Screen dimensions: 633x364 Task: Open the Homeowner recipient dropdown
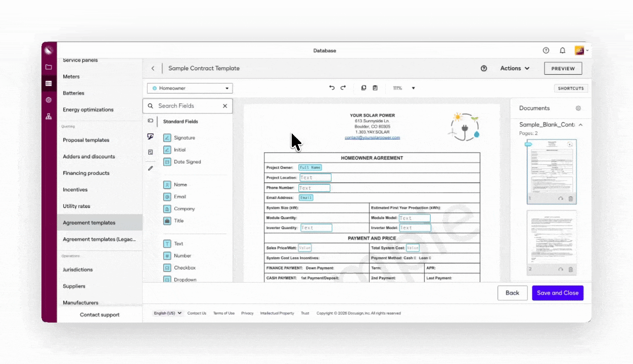[x=190, y=88]
